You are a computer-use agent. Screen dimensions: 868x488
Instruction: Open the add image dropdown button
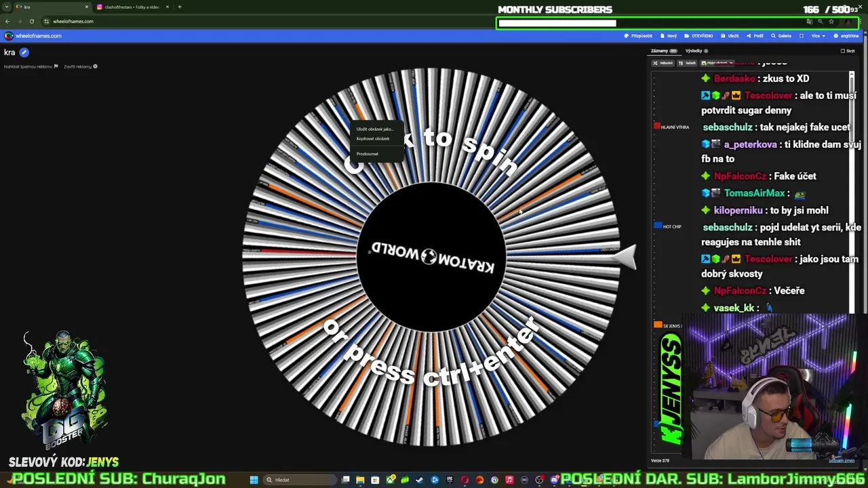(717, 63)
